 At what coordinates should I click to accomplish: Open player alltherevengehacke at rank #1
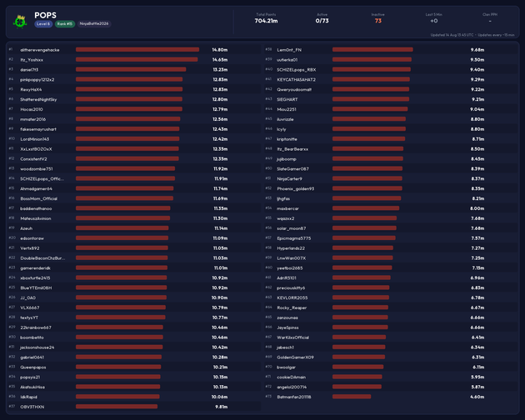point(134,50)
